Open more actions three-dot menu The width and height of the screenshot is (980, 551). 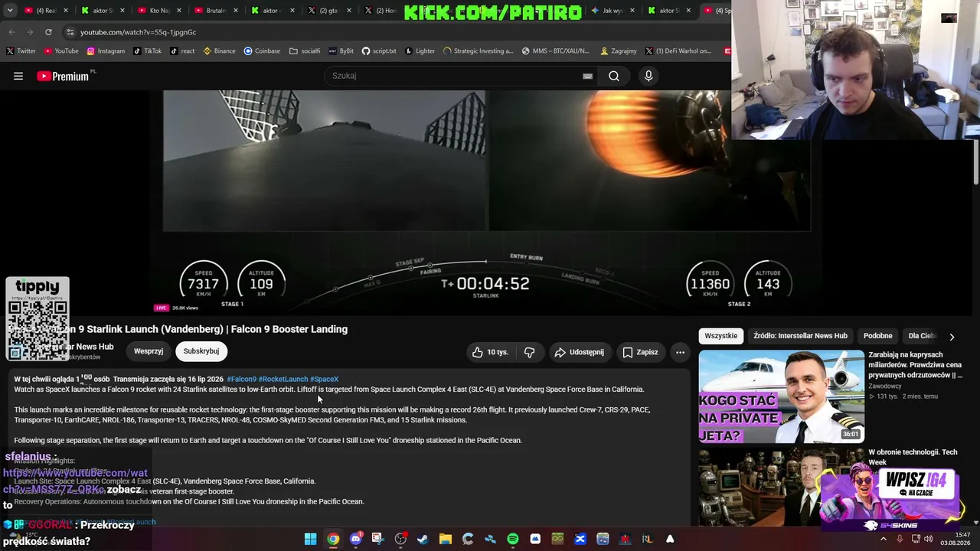[680, 352]
